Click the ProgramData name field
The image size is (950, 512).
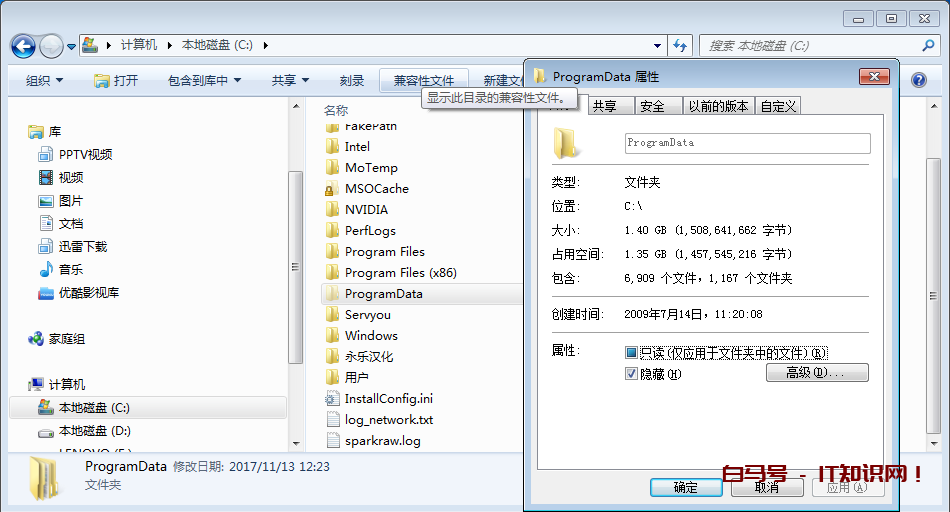tap(747, 143)
